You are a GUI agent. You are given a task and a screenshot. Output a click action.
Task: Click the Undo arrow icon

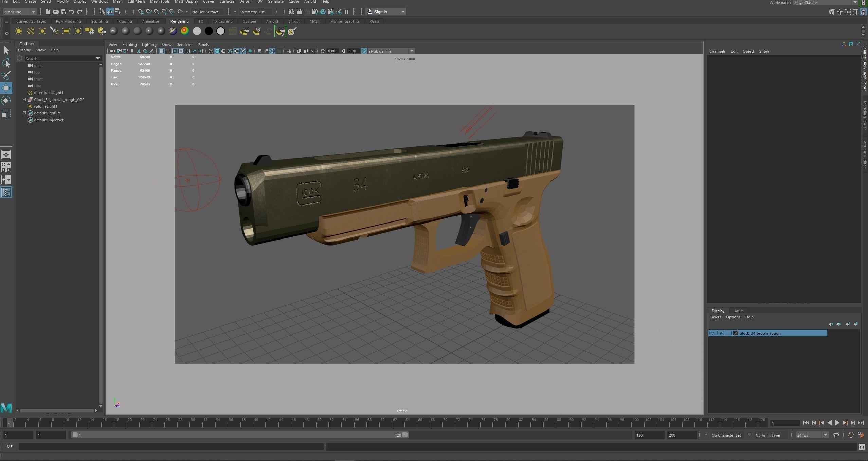click(71, 12)
